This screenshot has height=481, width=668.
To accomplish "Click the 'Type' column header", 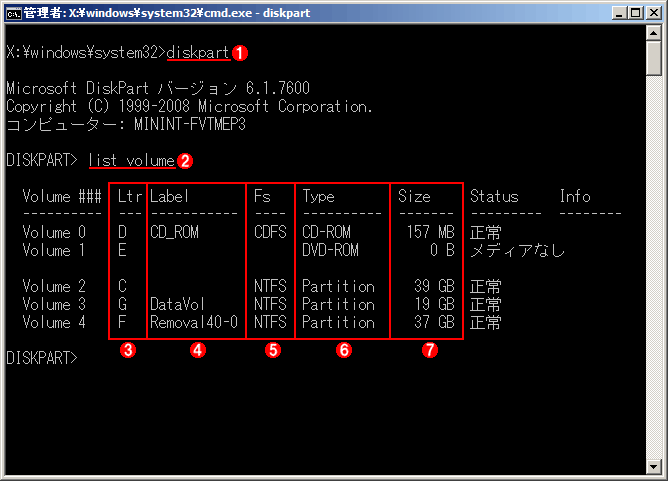I will [x=318, y=196].
